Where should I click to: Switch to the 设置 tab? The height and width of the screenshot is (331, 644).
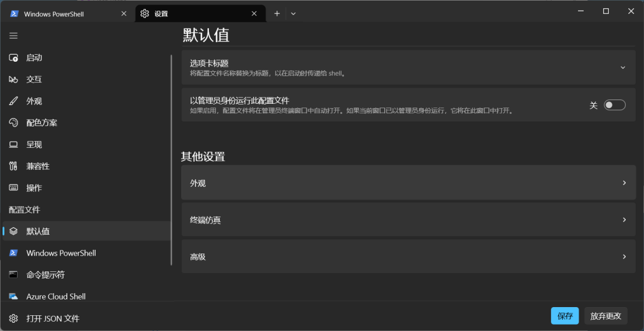point(200,14)
